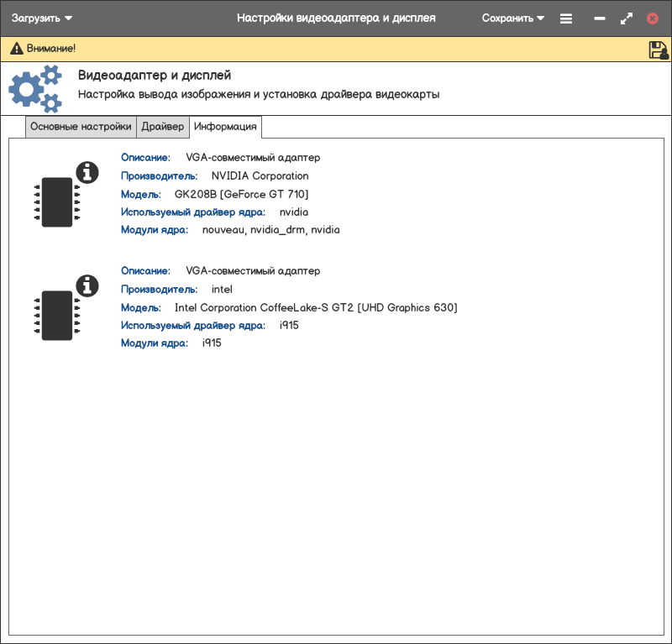Click the Внимание! warning text
672x644 pixels.
[50, 49]
